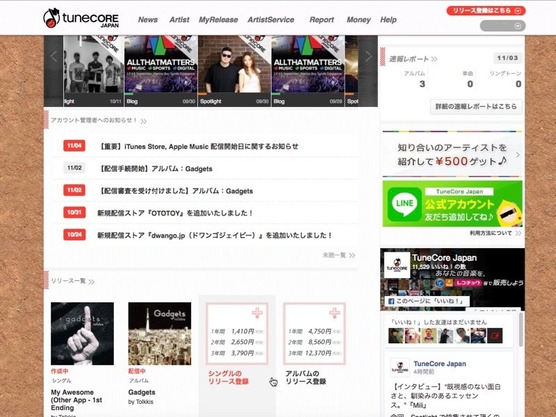
Task: Click the Facebook widget scrollbar
Action: click(x=521, y=330)
